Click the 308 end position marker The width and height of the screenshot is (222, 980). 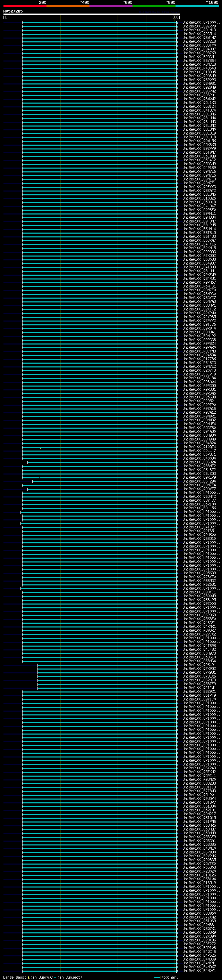(x=175, y=17)
